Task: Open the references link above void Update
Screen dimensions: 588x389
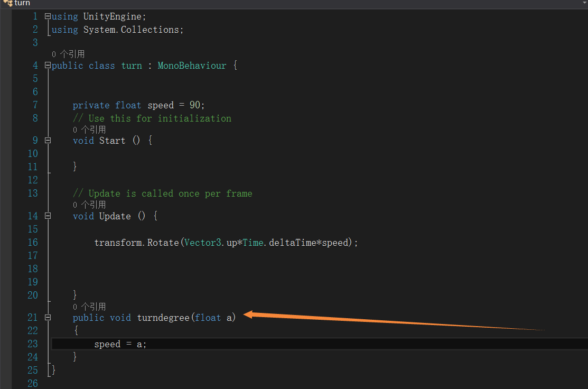Action: (x=89, y=205)
